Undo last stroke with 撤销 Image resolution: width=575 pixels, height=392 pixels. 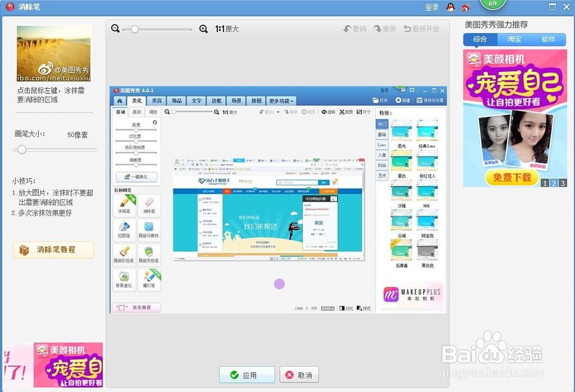pyautogui.click(x=355, y=29)
